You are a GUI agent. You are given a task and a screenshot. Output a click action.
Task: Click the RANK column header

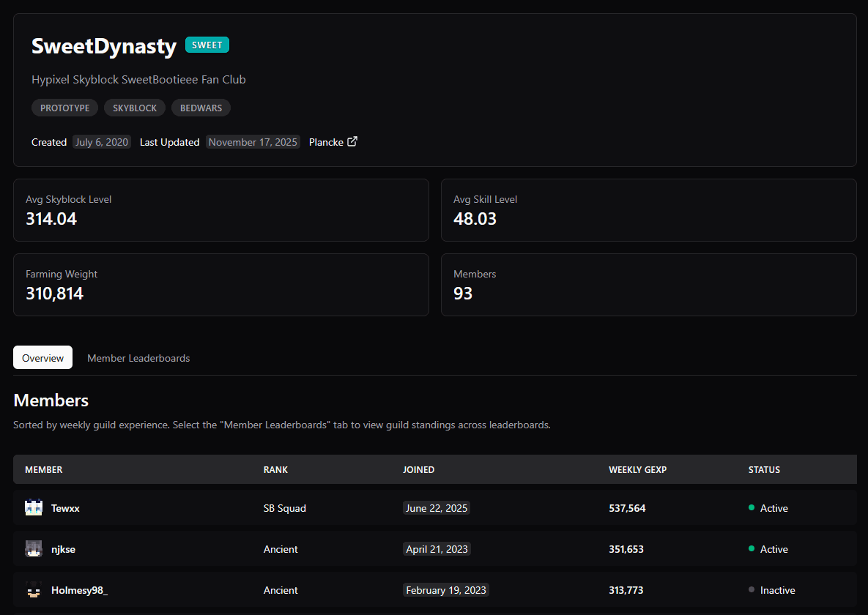click(275, 469)
